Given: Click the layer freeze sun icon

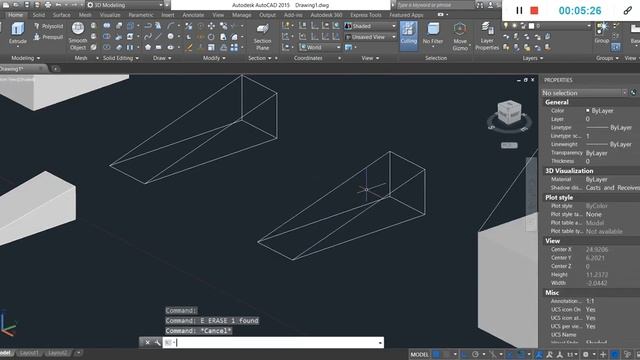Looking at the screenshot, I should click(515, 26).
